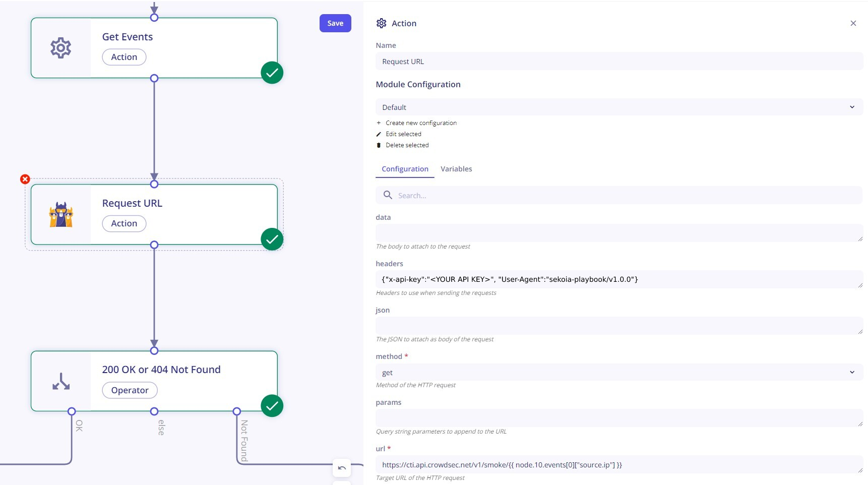
Task: Click the gear icon on Get Events node
Action: 61,48
